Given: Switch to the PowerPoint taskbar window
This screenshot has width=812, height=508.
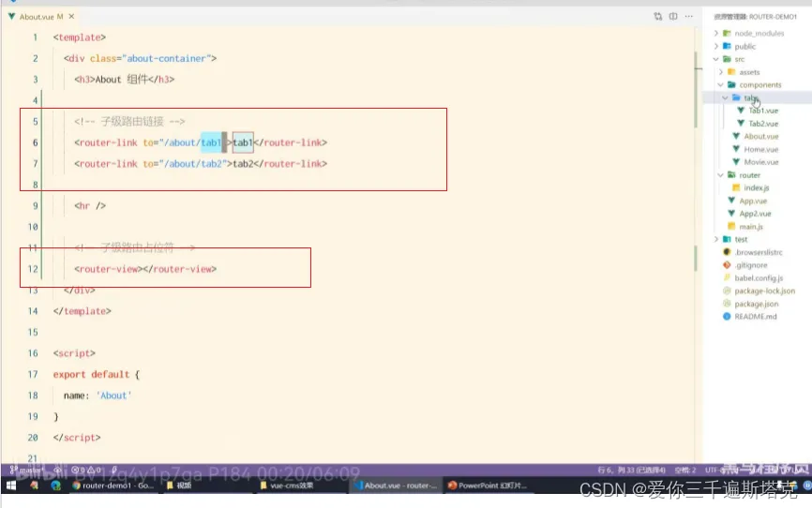Looking at the screenshot, I should pyautogui.click(x=488, y=486).
